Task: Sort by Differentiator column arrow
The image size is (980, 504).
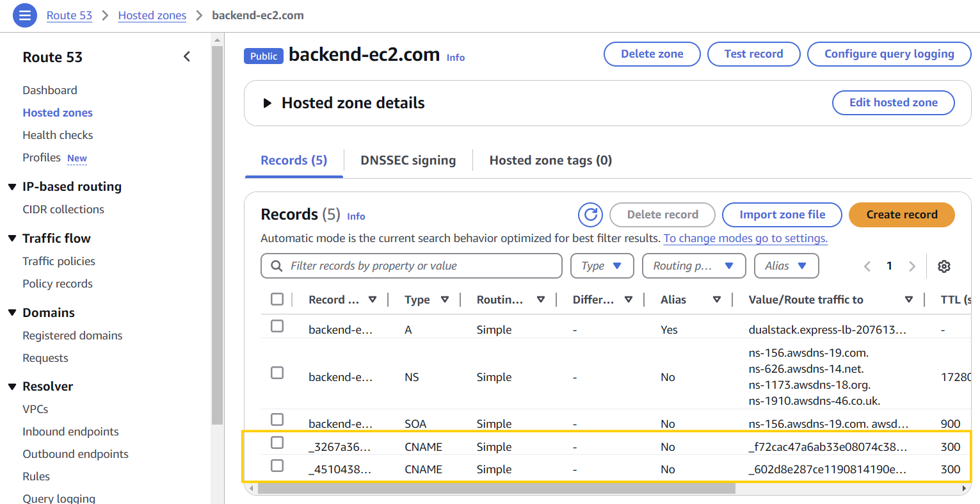Action: [629, 300]
